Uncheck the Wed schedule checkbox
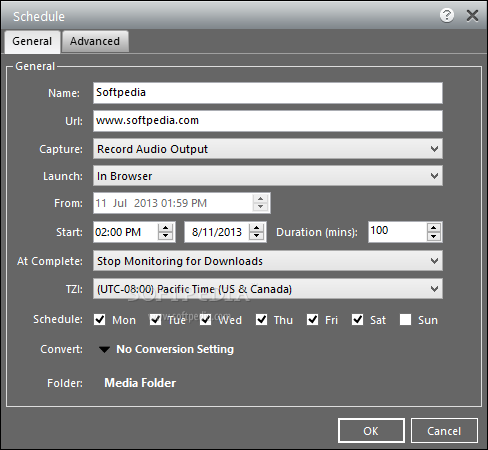 tap(206, 320)
